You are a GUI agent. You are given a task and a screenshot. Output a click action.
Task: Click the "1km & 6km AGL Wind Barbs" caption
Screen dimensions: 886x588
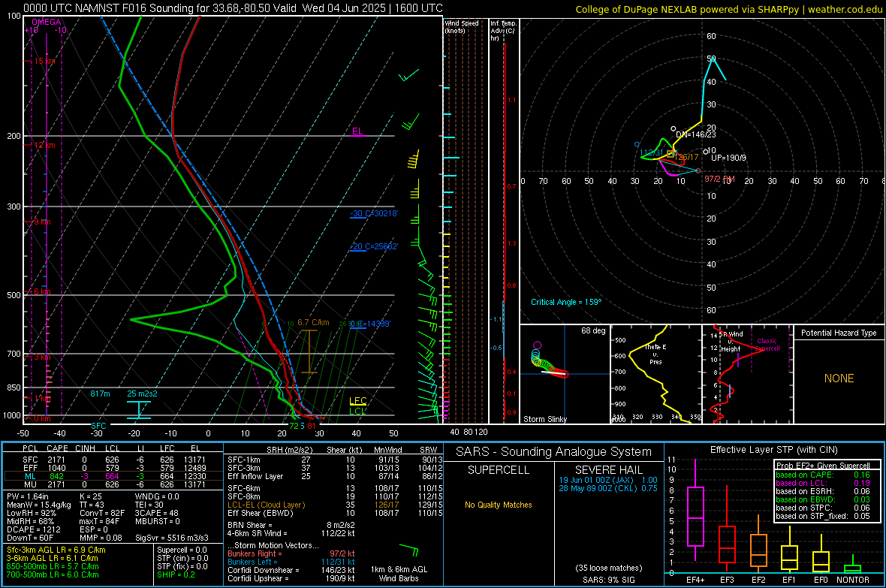(399, 574)
